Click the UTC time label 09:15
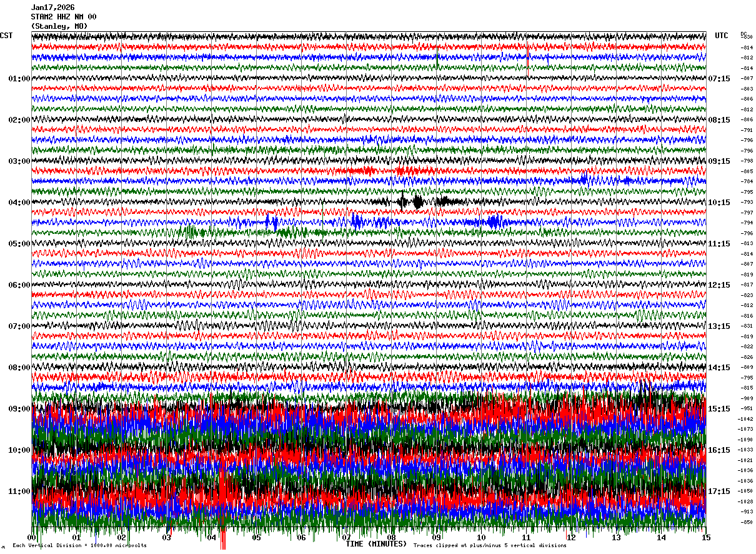Screen dimensions: 756x554 pyautogui.click(x=719, y=161)
